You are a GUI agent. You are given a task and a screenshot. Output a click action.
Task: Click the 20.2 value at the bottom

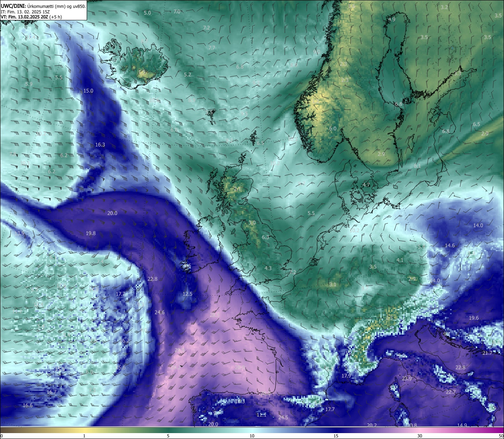(x=372, y=425)
